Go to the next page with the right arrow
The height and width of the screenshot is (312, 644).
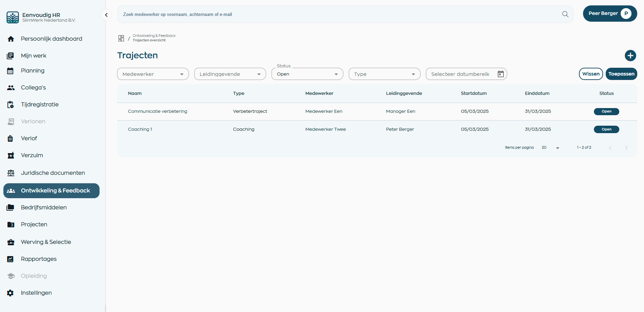click(626, 147)
